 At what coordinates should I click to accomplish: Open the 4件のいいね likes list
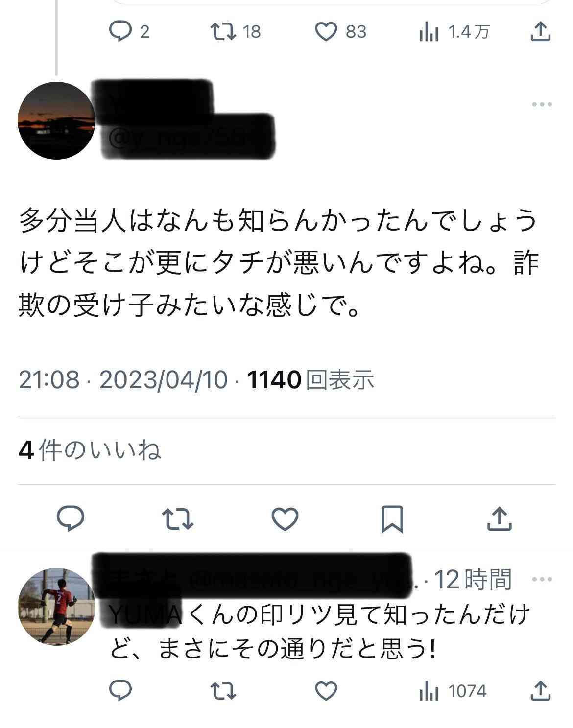pos(90,450)
